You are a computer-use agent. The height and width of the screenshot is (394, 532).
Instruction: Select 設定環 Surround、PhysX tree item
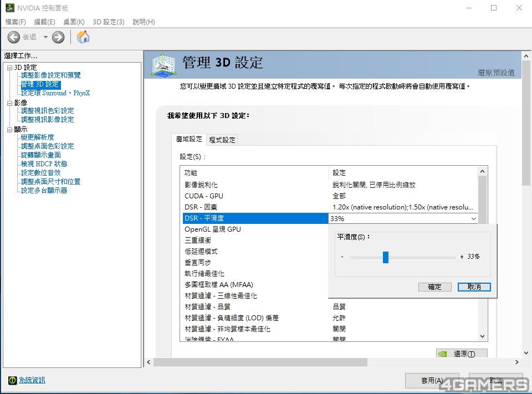[55, 93]
